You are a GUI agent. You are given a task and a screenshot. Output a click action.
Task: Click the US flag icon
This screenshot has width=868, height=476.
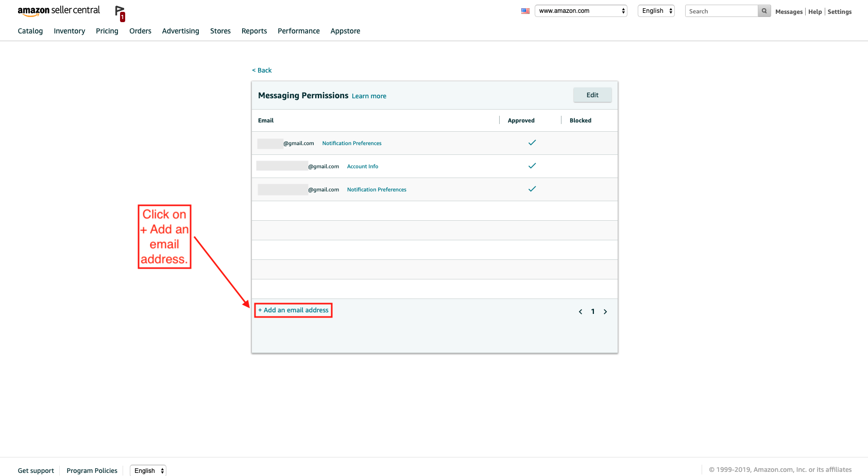(525, 11)
